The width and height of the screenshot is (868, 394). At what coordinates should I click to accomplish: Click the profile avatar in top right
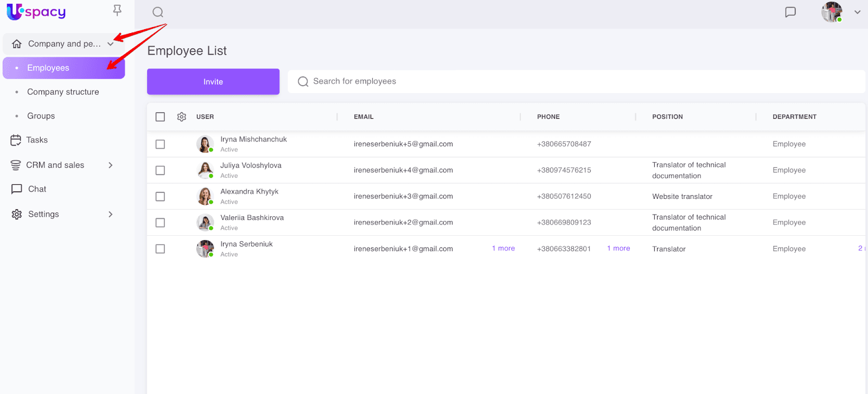832,12
